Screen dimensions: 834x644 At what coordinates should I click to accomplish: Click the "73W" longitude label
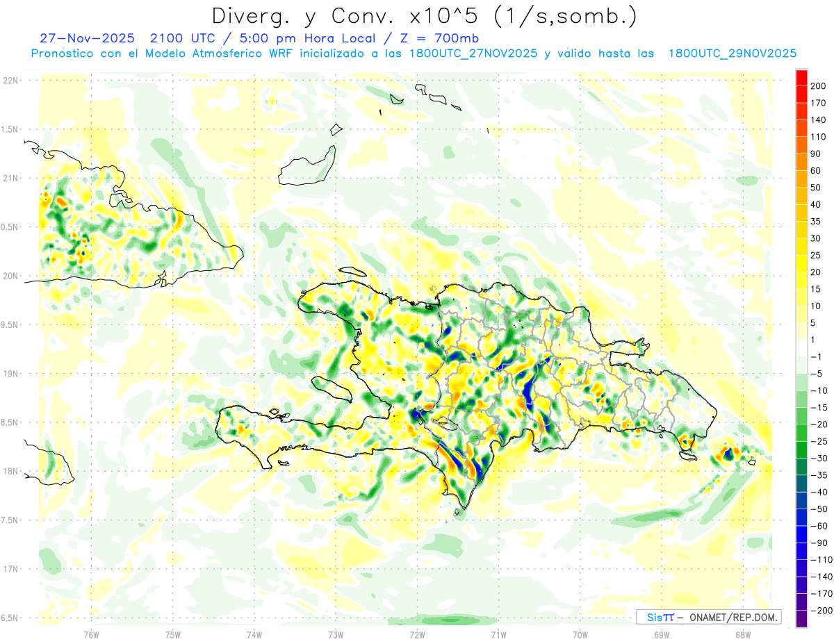point(336,635)
